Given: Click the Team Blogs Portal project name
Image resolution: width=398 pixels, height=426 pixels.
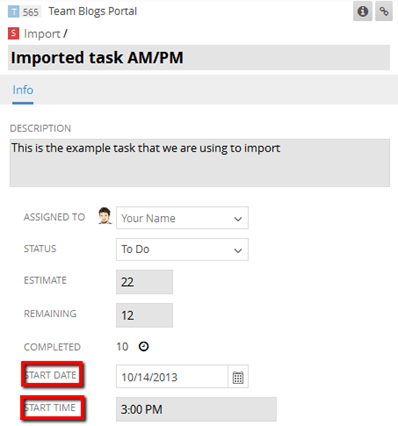Looking at the screenshot, I should [x=93, y=11].
